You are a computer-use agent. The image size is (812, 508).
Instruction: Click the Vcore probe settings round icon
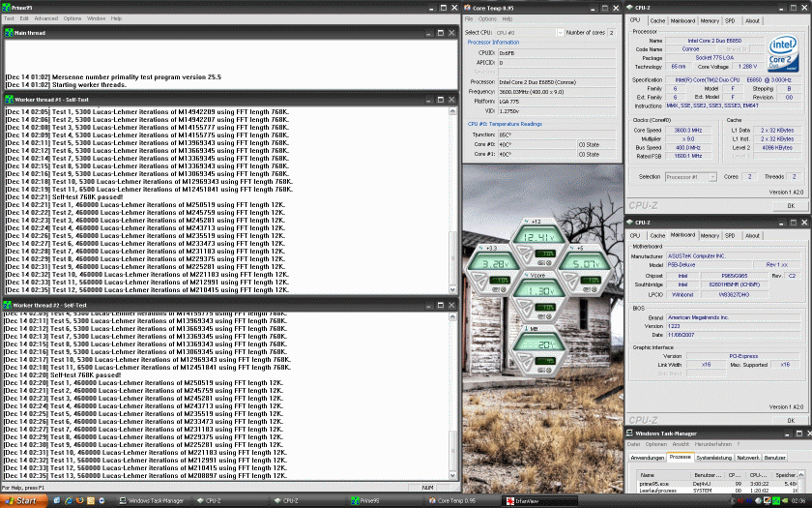(549, 316)
